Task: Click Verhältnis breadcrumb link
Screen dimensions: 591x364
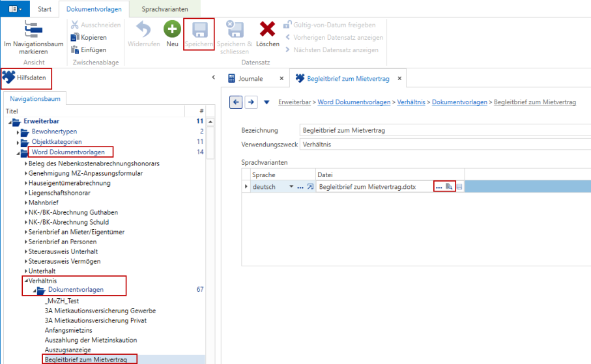Action: (x=411, y=102)
